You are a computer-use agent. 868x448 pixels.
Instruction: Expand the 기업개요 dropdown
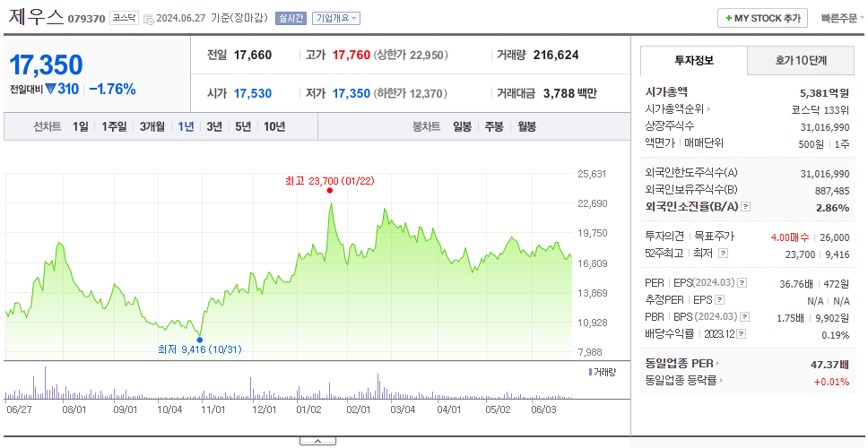336,18
